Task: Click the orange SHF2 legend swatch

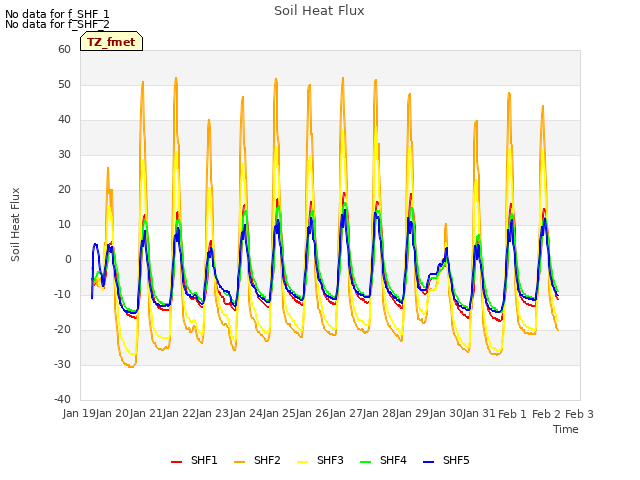Action: (x=240, y=462)
